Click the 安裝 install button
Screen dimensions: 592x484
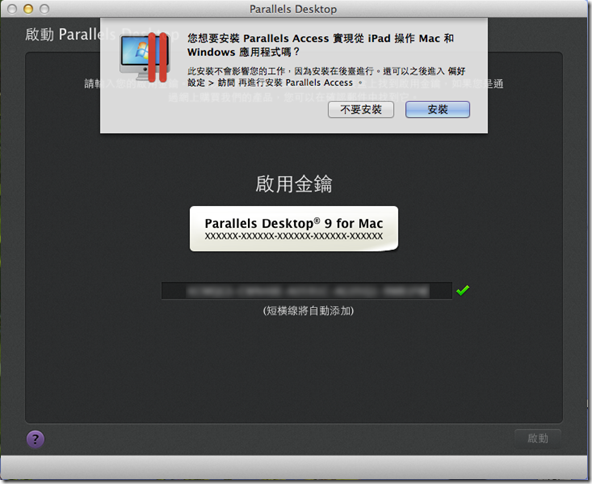[x=437, y=109]
